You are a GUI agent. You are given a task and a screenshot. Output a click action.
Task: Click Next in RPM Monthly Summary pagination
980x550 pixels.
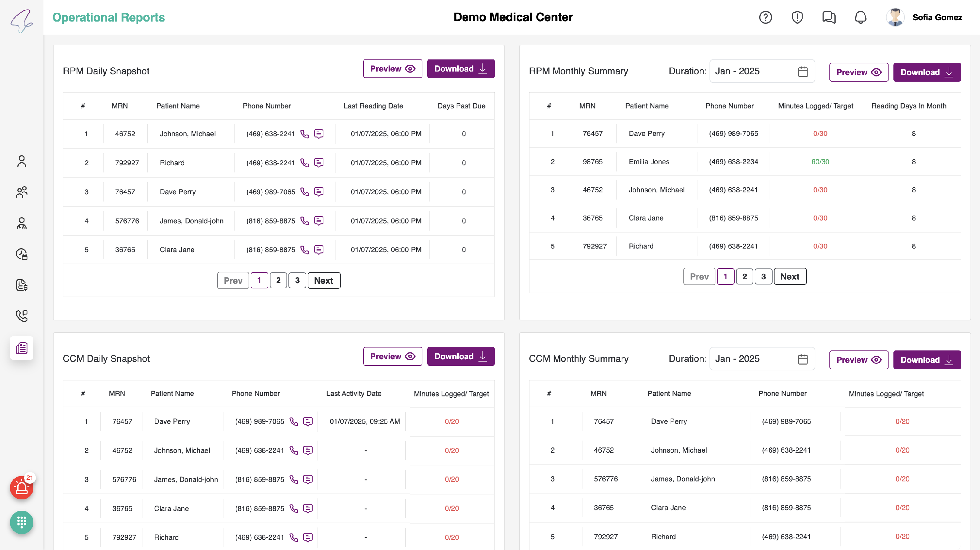point(790,277)
